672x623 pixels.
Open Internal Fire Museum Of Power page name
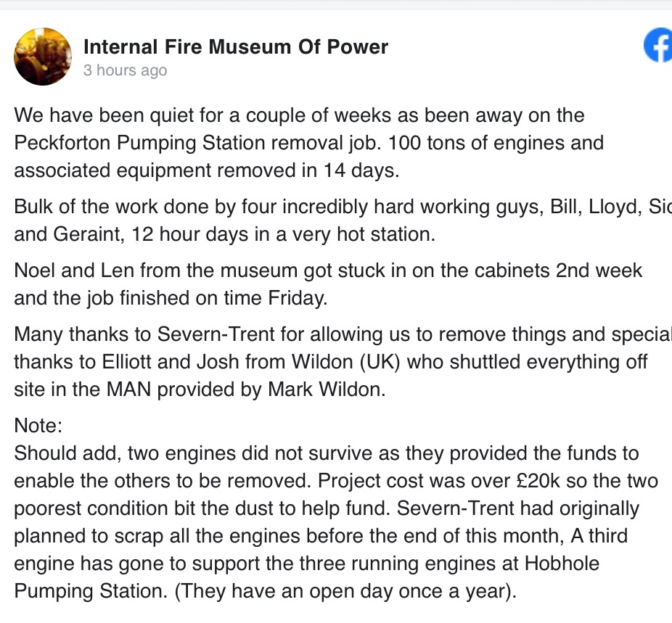(236, 46)
